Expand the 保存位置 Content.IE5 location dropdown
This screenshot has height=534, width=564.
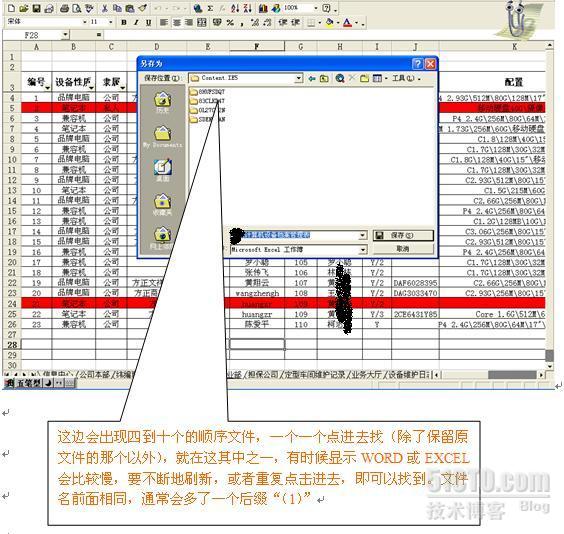[299, 78]
